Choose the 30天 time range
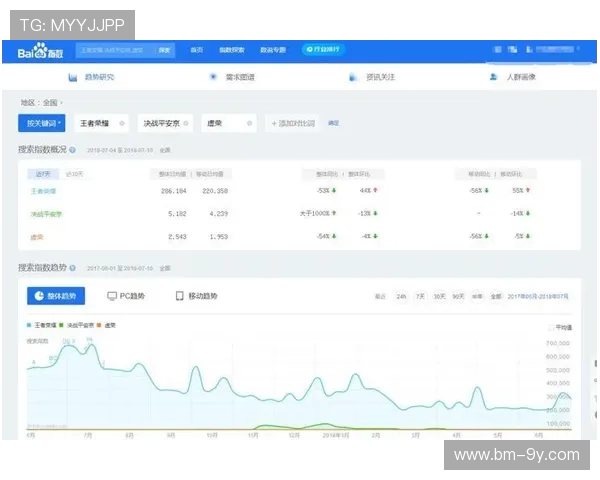600x480 pixels. [439, 297]
